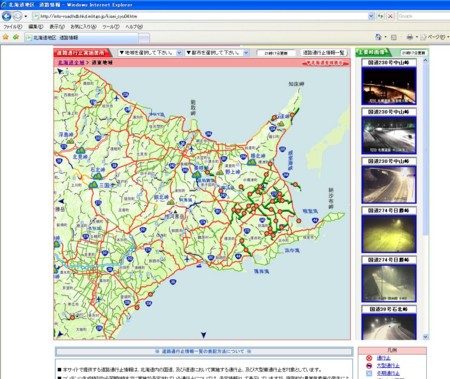Screen dimensions: 450x379
Task: Click the address bar URL field
Action: pyautogui.click(x=201, y=16)
